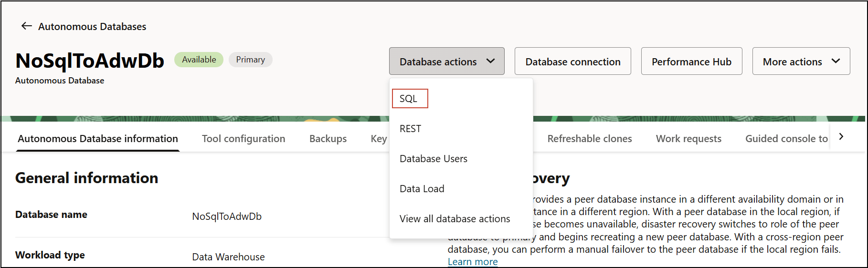Click the back arrow beside Autonomous Databases
The image size is (868, 268).
[x=26, y=26]
